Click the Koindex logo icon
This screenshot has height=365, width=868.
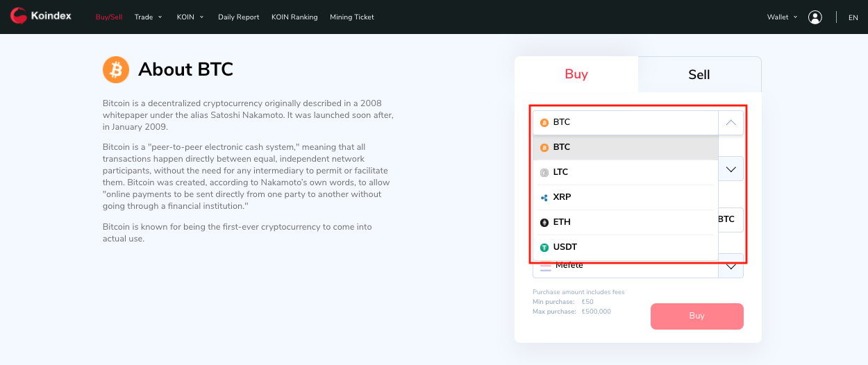tap(18, 16)
